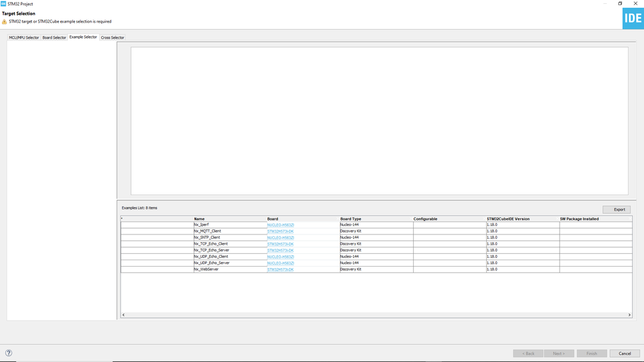Click the Export button
The width and height of the screenshot is (644, 362).
point(616,210)
